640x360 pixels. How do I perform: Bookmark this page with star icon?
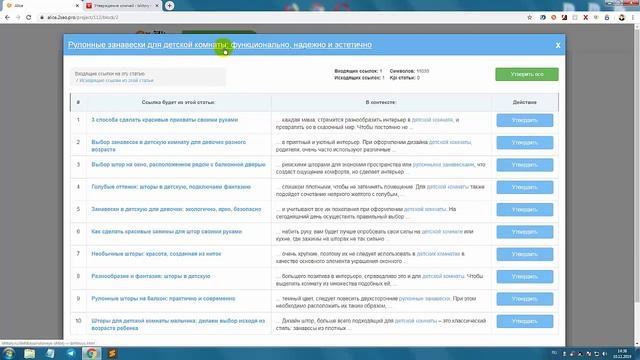[529, 18]
